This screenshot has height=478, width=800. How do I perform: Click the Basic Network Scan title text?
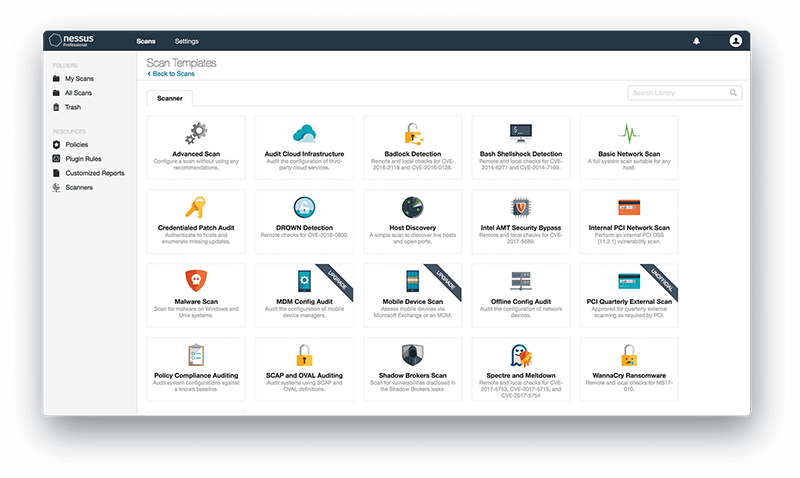(x=629, y=154)
